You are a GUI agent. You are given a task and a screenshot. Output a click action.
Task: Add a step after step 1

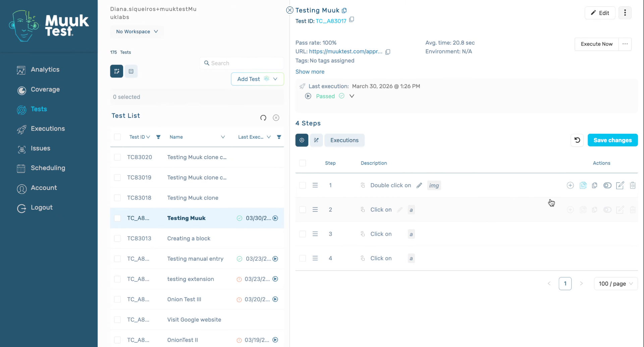click(x=570, y=186)
